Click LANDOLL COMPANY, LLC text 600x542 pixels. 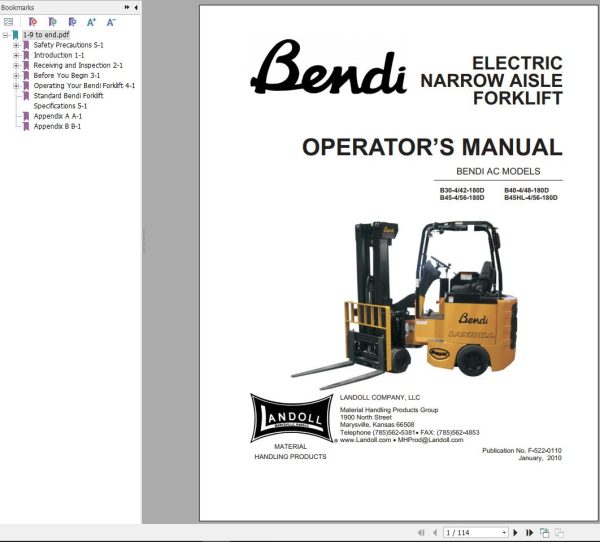pyautogui.click(x=380, y=397)
